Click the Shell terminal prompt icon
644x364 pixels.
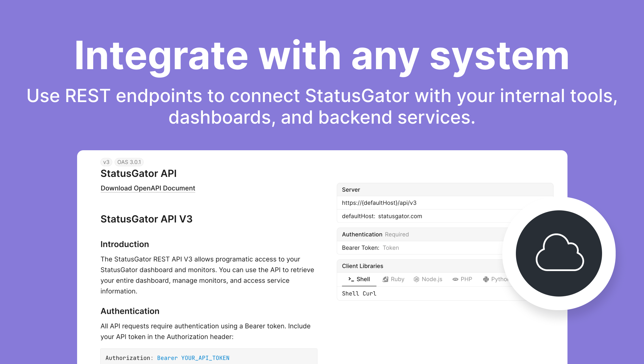[x=351, y=279]
